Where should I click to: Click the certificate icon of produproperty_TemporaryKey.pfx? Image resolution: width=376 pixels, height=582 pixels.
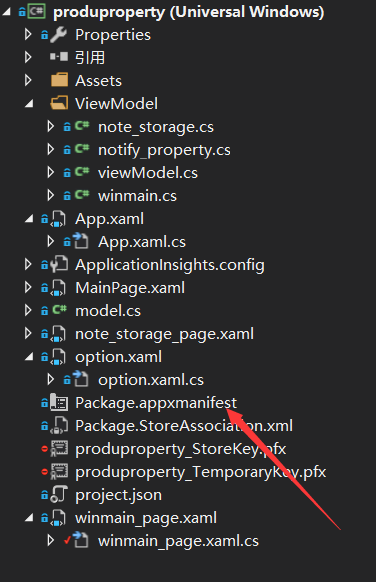coord(59,472)
